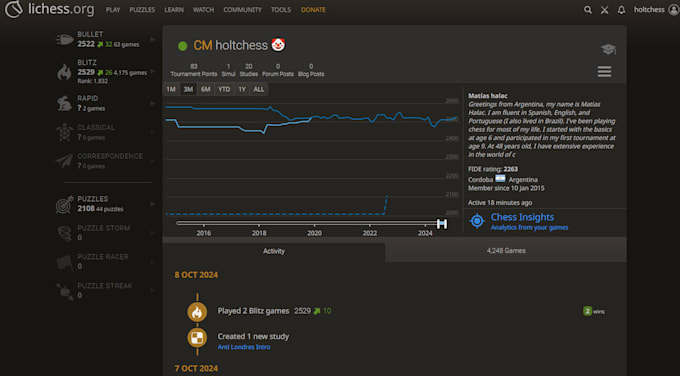Click Played 2 Blitz games entry
Screen dimensions: 680x376
click(x=253, y=311)
